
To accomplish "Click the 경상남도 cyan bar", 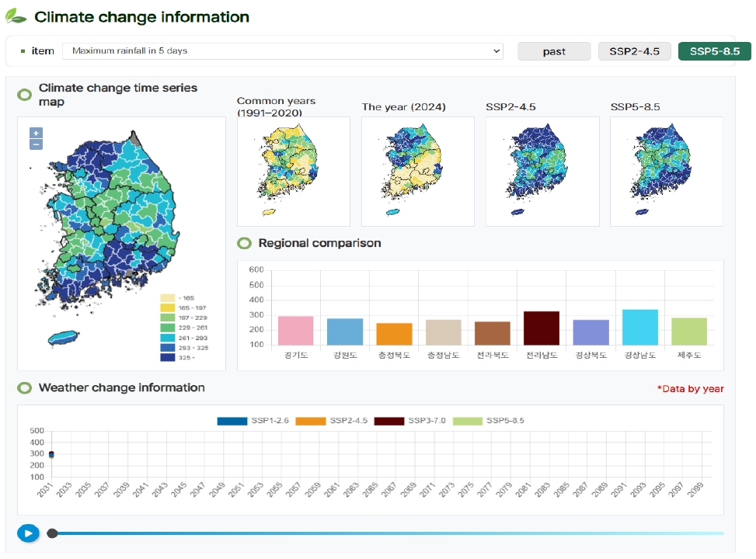I will point(640,327).
